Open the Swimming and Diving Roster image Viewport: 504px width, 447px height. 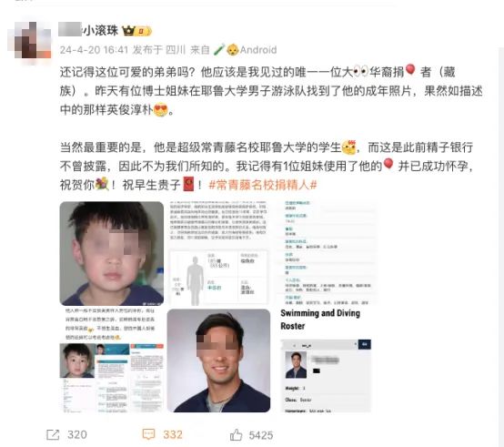click(326, 361)
